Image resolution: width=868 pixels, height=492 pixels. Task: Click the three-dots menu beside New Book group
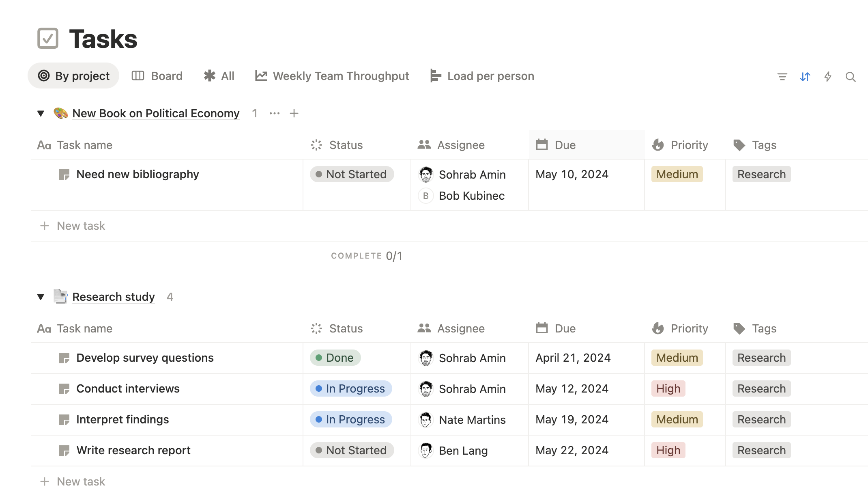275,113
